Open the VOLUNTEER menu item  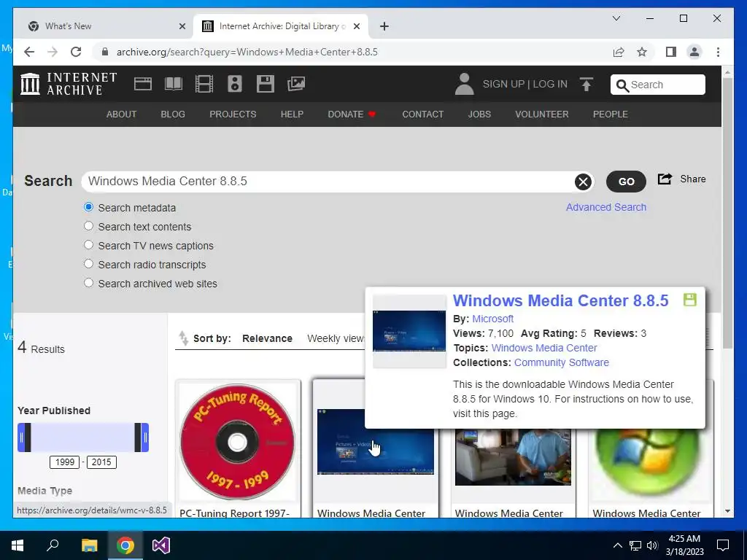[x=542, y=114]
